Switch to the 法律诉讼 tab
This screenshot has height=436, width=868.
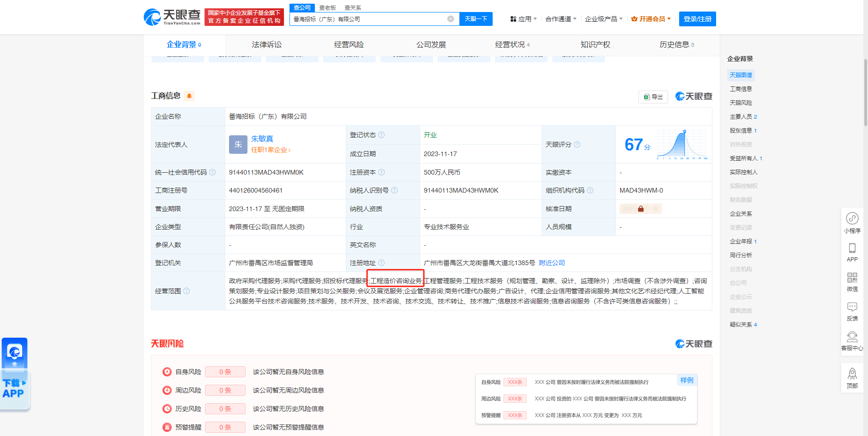tap(266, 45)
